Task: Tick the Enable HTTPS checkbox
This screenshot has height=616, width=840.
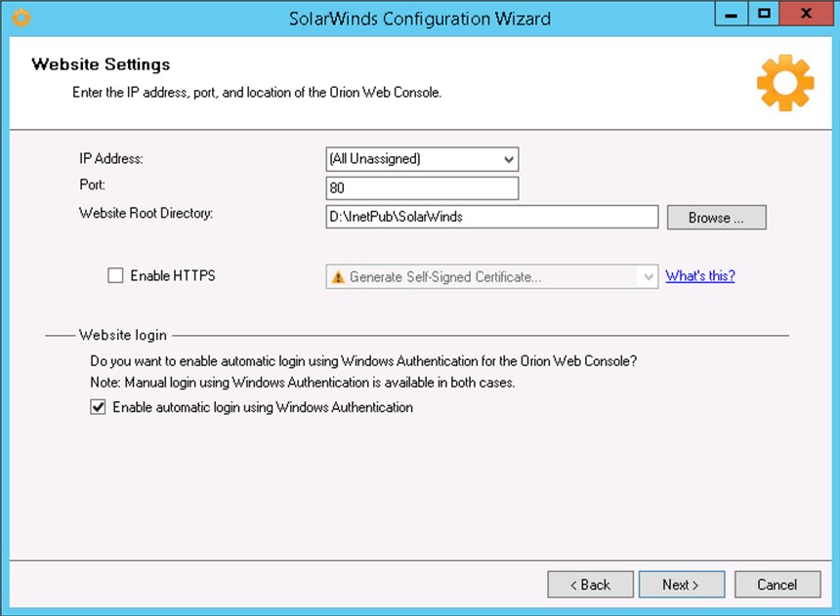Action: tap(115, 276)
